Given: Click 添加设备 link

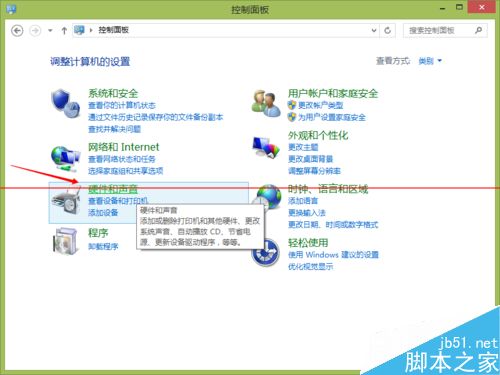Looking at the screenshot, I should point(103,212).
